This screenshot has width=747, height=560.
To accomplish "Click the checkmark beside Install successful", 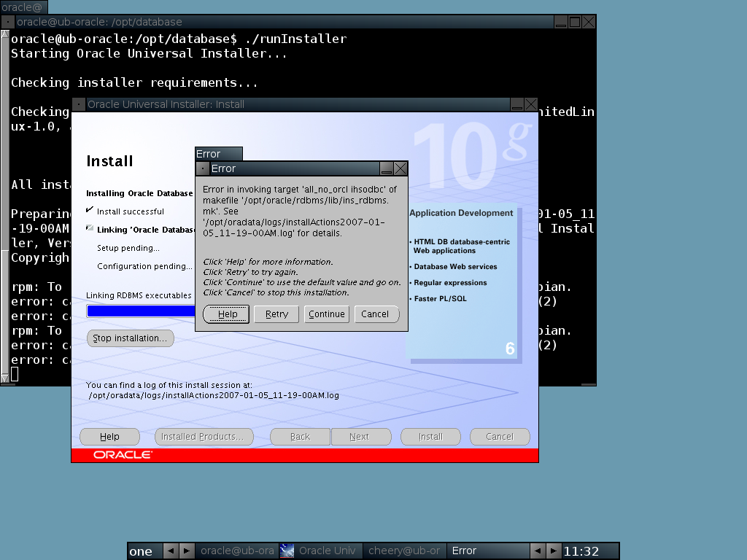I will coord(90,209).
